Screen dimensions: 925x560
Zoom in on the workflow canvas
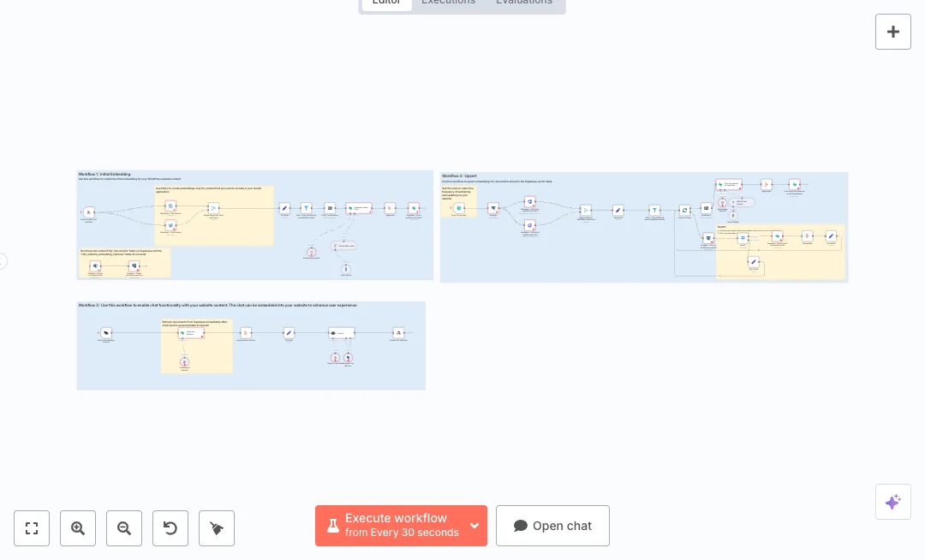[78, 528]
